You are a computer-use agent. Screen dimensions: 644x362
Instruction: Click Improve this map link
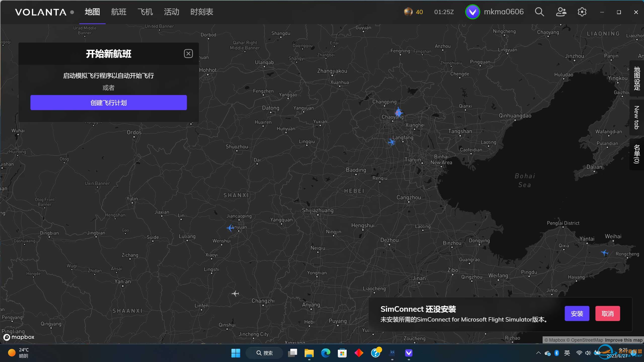tap(624, 340)
